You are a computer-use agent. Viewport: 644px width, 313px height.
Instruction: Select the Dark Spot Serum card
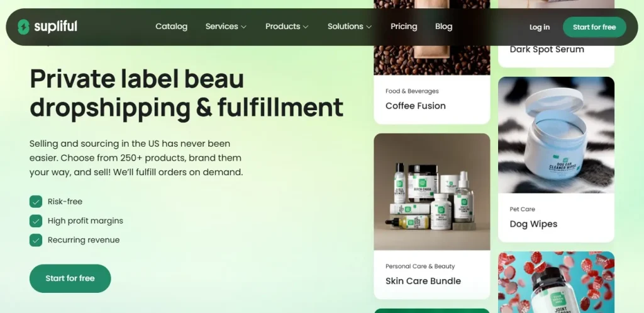556,34
